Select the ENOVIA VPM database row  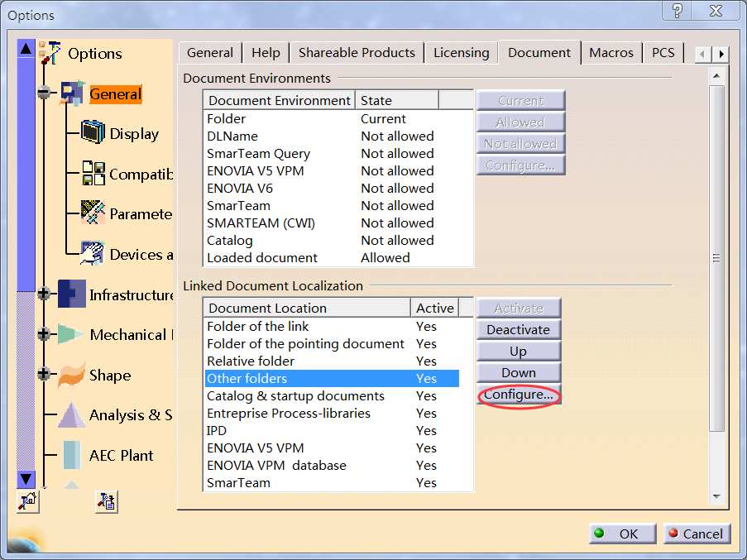click(x=332, y=465)
